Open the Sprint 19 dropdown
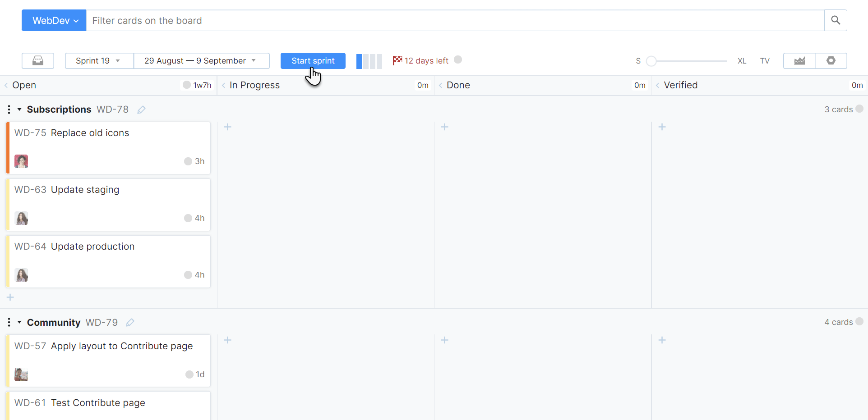The width and height of the screenshot is (868, 420). pos(99,61)
